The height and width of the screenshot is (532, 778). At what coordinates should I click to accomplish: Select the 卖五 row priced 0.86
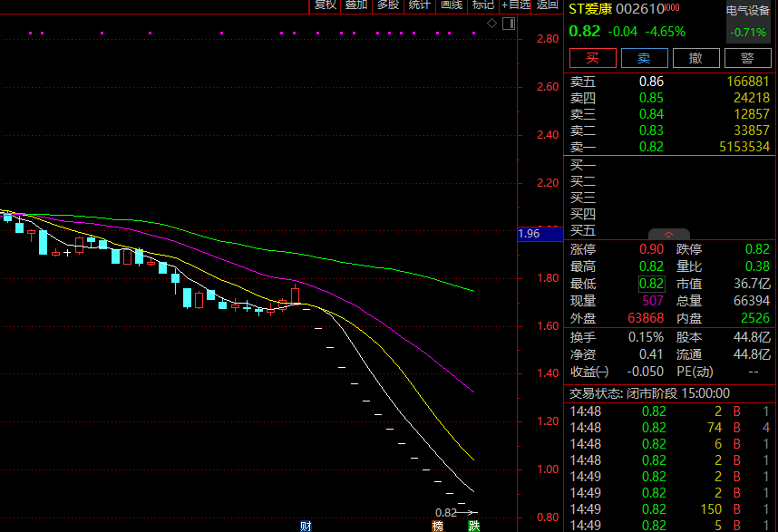click(x=670, y=82)
